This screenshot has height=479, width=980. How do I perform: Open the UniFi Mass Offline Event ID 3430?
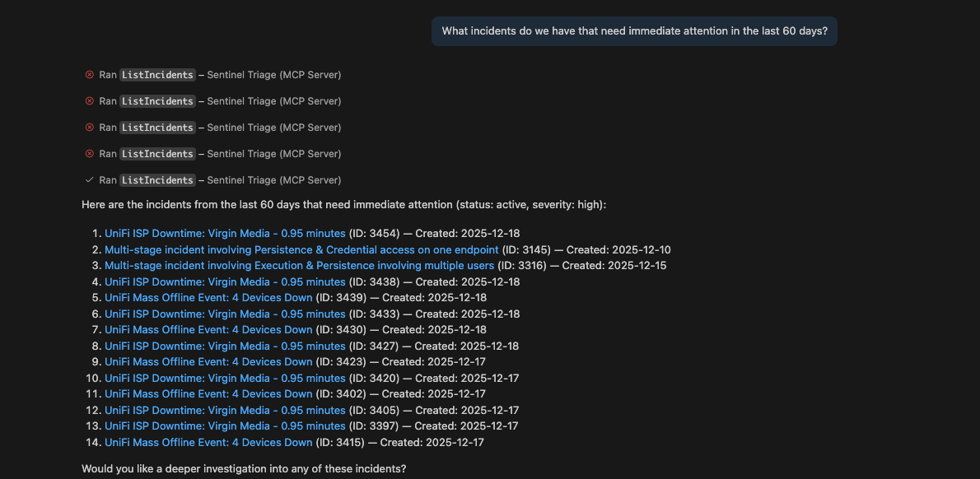click(208, 330)
